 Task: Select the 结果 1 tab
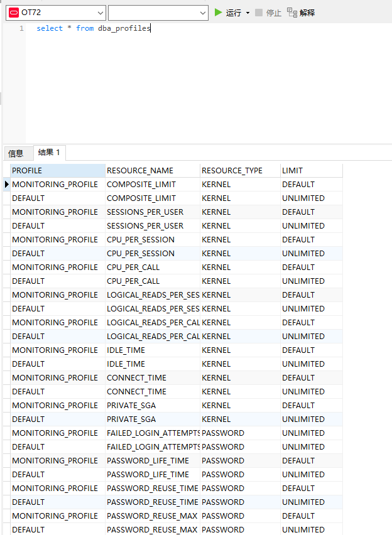point(49,153)
